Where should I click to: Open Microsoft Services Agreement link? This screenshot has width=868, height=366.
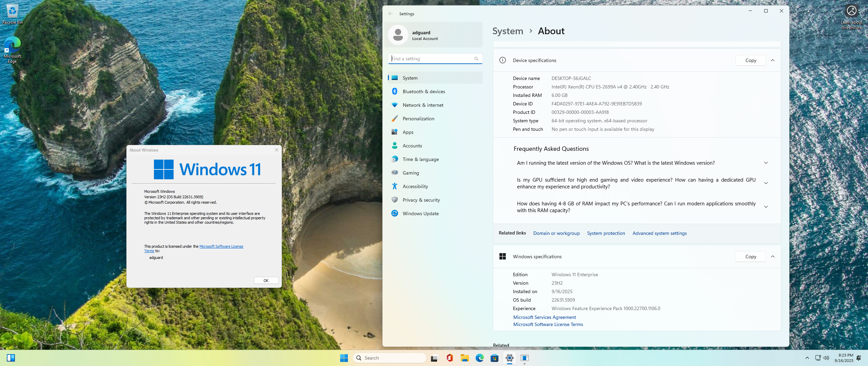[x=545, y=317]
